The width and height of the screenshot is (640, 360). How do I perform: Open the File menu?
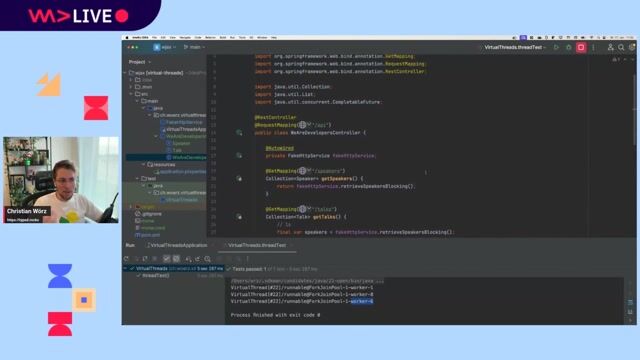(x=154, y=38)
